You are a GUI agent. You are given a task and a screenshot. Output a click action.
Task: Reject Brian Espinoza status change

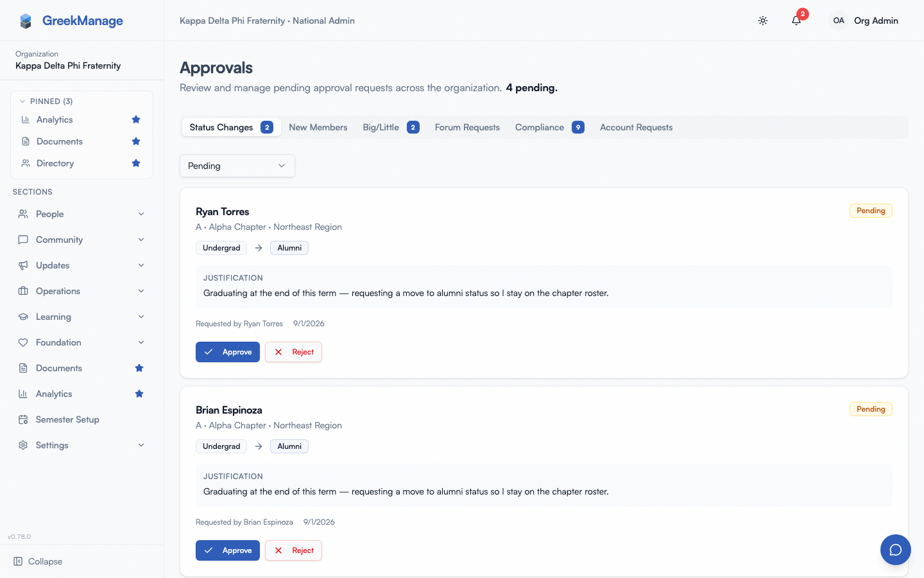[294, 550]
